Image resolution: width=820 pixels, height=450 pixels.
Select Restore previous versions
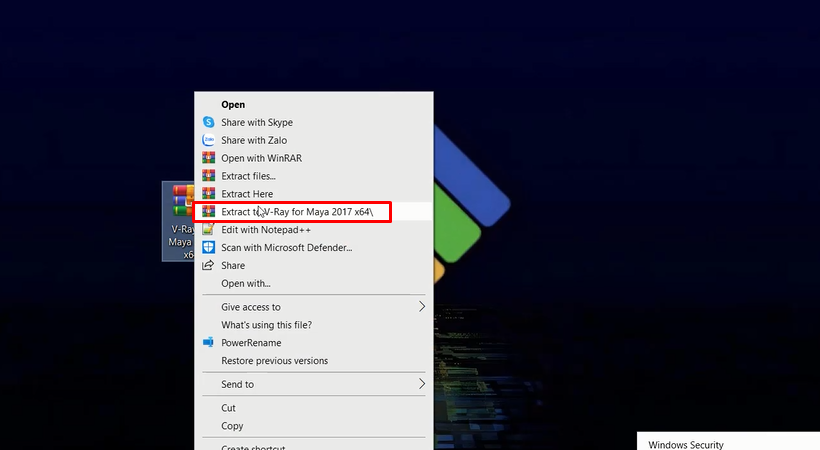[x=274, y=361]
